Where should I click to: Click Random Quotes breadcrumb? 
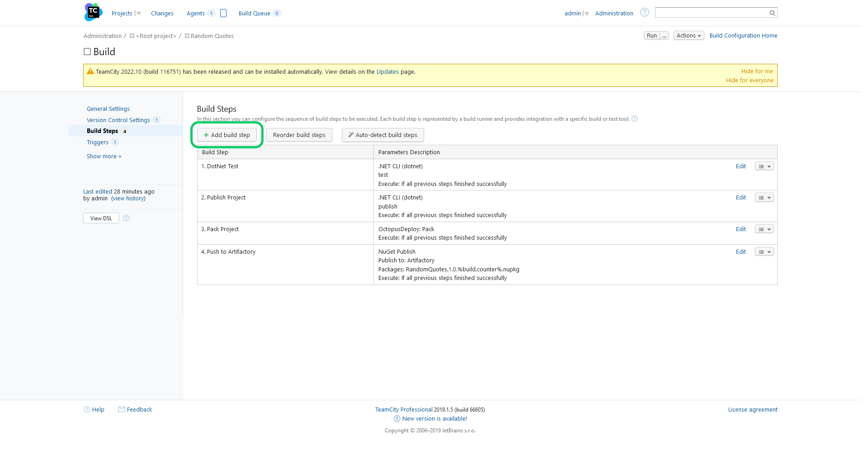coord(212,36)
